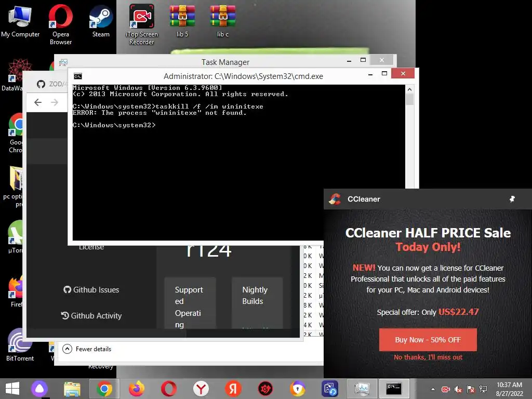Open BitTorrent desktop shortcut
The height and width of the screenshot is (399, 532).
20,344
